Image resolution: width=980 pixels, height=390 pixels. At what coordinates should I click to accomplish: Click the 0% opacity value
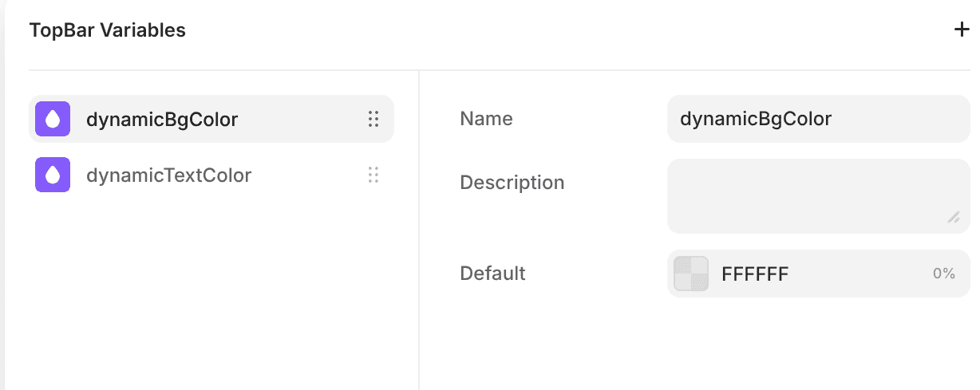point(943,274)
